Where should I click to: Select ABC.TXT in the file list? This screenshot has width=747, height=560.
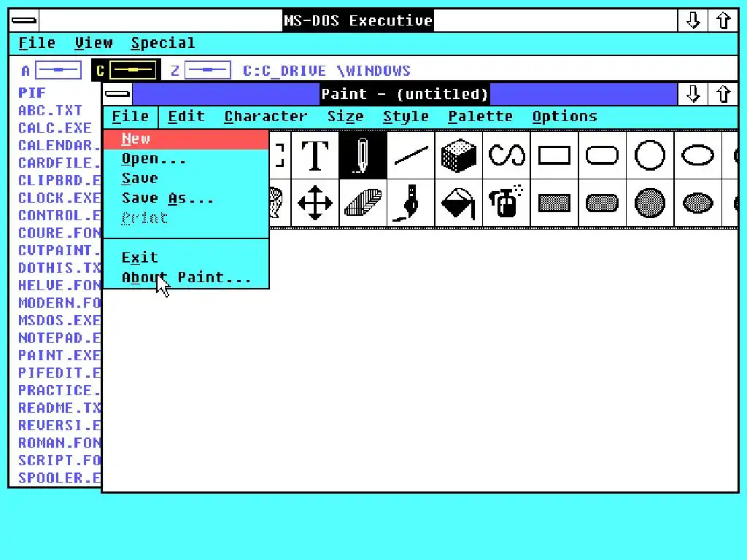[x=50, y=111]
